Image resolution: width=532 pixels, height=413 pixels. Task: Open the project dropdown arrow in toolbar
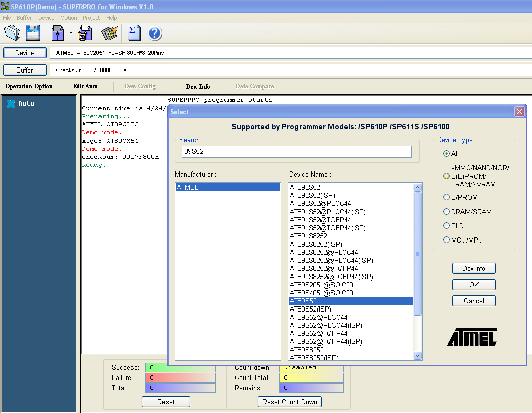pyautogui.click(x=71, y=34)
